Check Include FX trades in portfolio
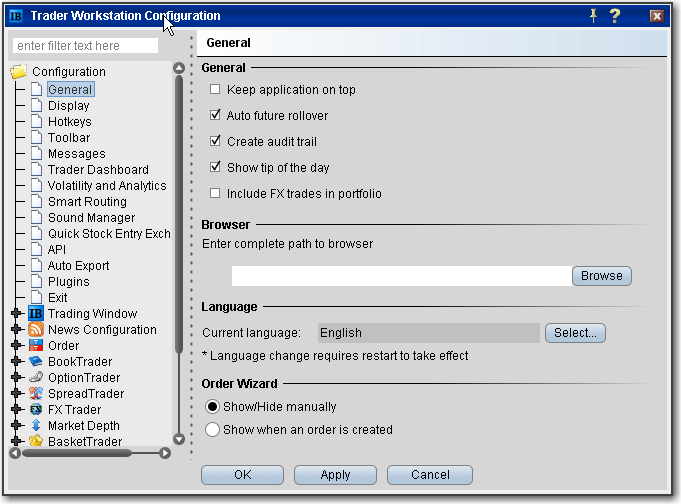 (215, 193)
